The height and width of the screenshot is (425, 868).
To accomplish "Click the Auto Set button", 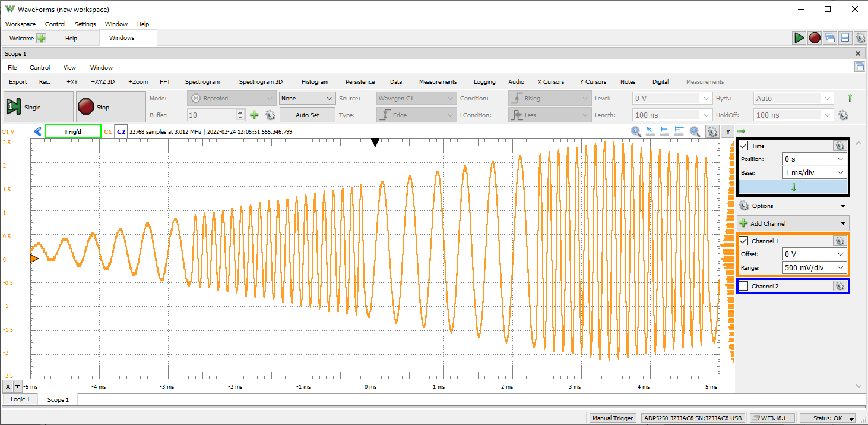I will click(307, 115).
